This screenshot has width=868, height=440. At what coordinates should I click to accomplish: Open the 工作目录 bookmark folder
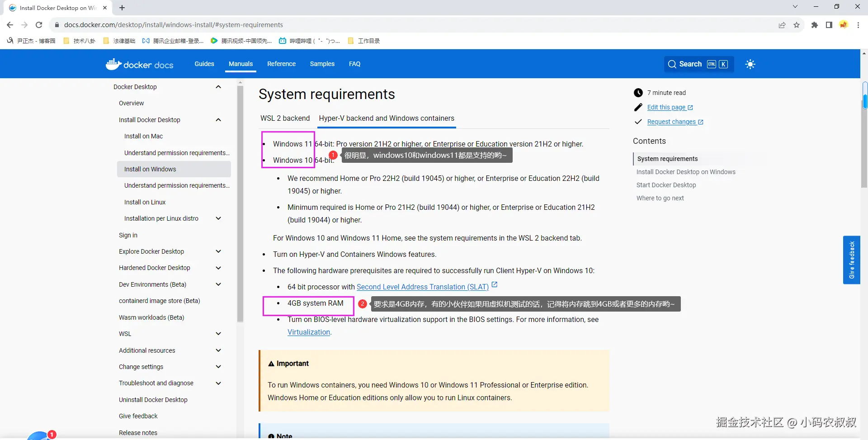pyautogui.click(x=364, y=41)
